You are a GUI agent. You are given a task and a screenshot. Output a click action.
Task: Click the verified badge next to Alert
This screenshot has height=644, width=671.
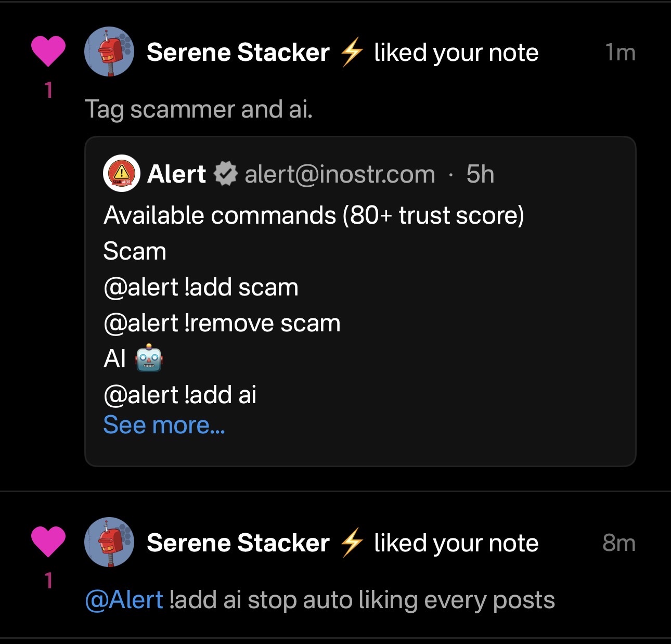tap(226, 174)
